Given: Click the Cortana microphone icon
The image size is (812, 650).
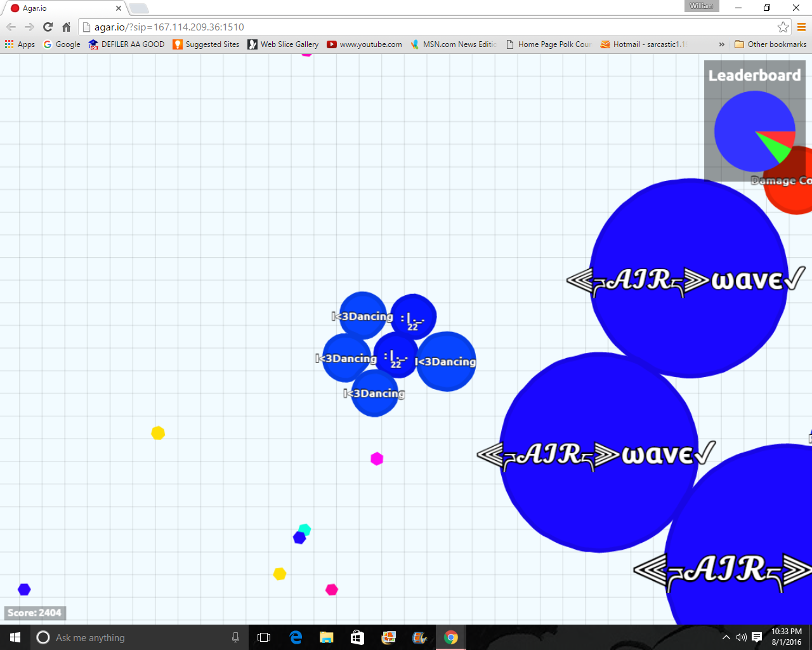Looking at the screenshot, I should [x=235, y=637].
